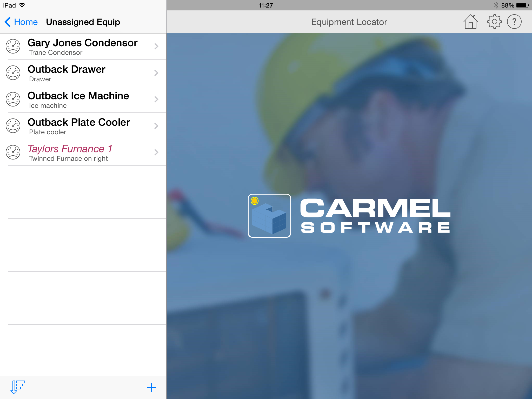The image size is (532, 399).
Task: Expand Gary Jones Condensor row chevron
Action: click(156, 46)
